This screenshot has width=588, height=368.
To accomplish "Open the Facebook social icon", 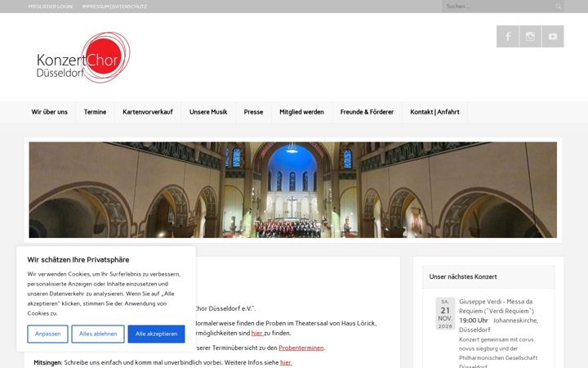I will point(507,37).
